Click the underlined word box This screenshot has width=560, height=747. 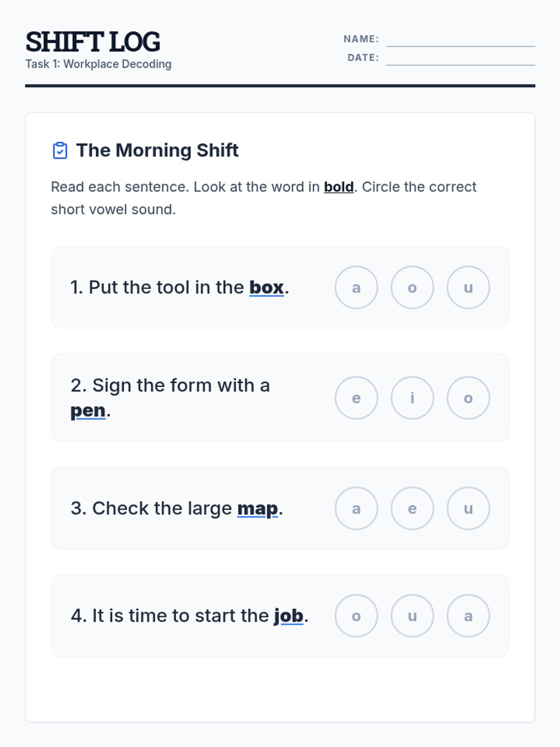pyautogui.click(x=266, y=288)
